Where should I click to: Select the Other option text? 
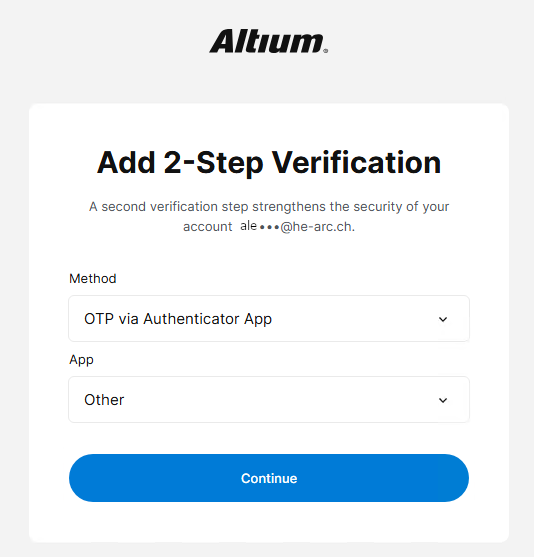pyautogui.click(x=104, y=400)
